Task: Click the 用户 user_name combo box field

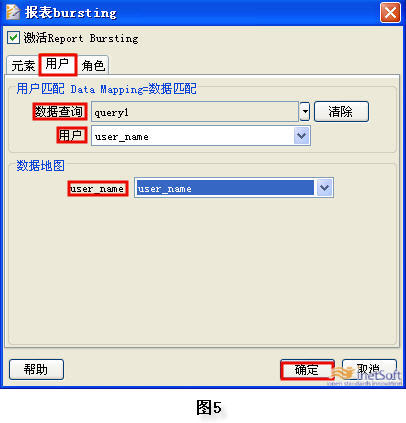Action: click(201, 136)
